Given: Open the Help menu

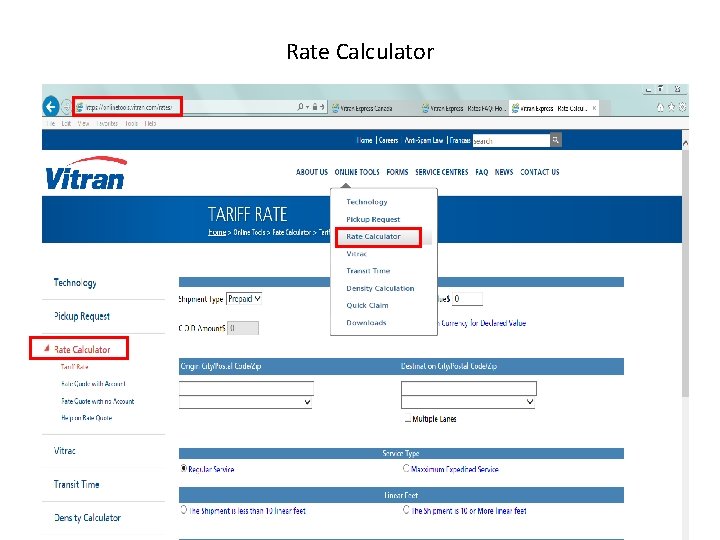Looking at the screenshot, I should [150, 124].
